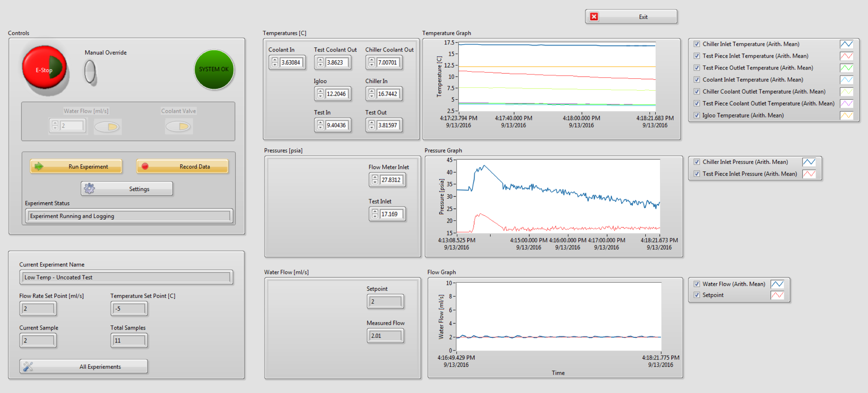Click Experiment Status text field

pos(129,216)
